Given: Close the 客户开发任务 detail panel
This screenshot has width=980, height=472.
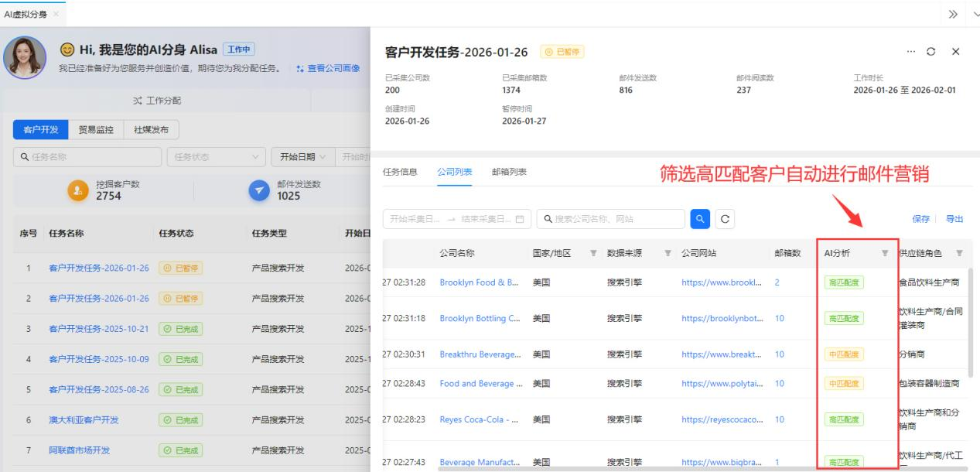Looking at the screenshot, I should tap(955, 51).
